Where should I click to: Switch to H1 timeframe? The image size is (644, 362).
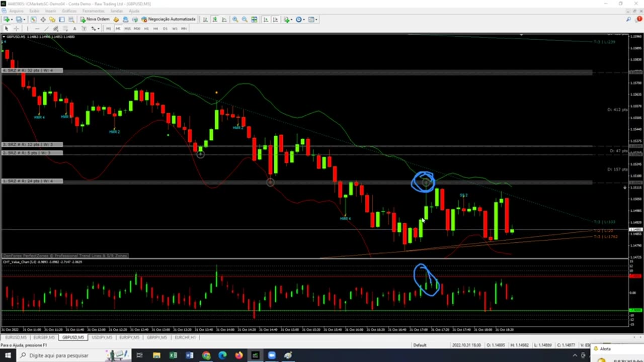pyautogui.click(x=146, y=29)
